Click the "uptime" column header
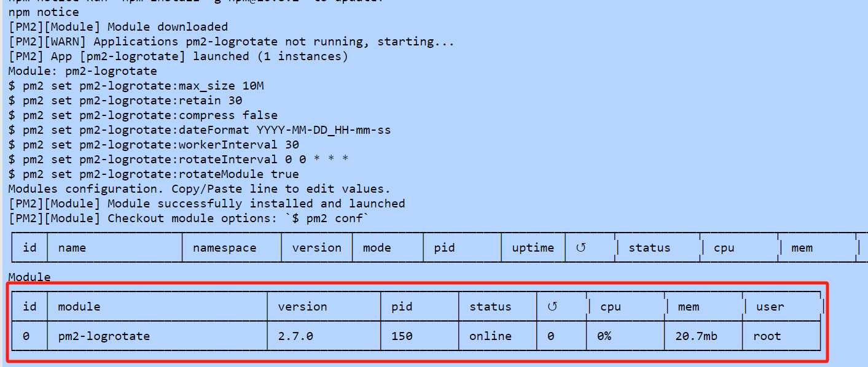This screenshot has height=367, width=868. click(x=533, y=248)
